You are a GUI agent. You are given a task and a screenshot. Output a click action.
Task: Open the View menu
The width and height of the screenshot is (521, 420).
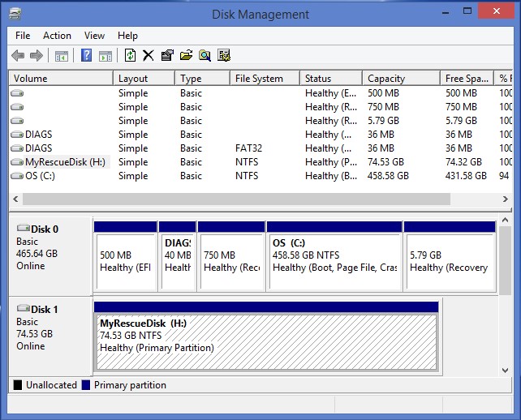coord(94,36)
